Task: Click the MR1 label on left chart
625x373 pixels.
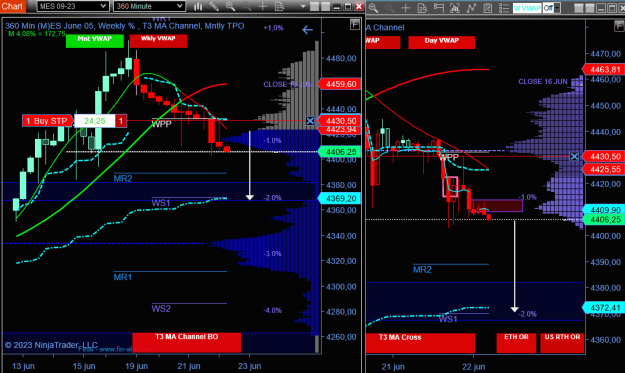Action: [123, 277]
